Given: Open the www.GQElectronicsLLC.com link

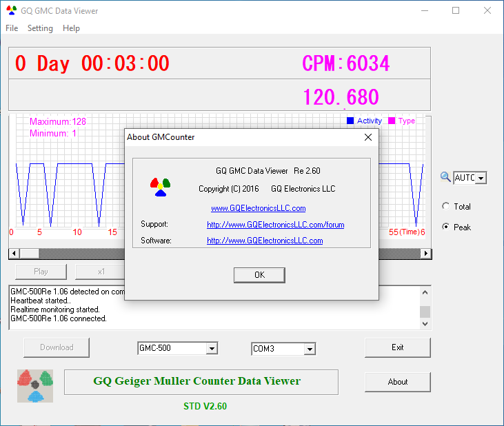Looking at the screenshot, I should point(258,208).
